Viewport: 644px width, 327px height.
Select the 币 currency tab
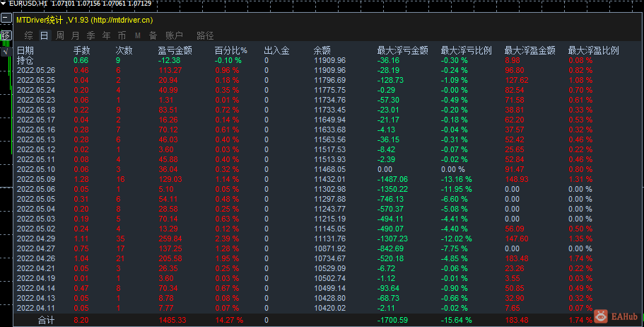(122, 35)
